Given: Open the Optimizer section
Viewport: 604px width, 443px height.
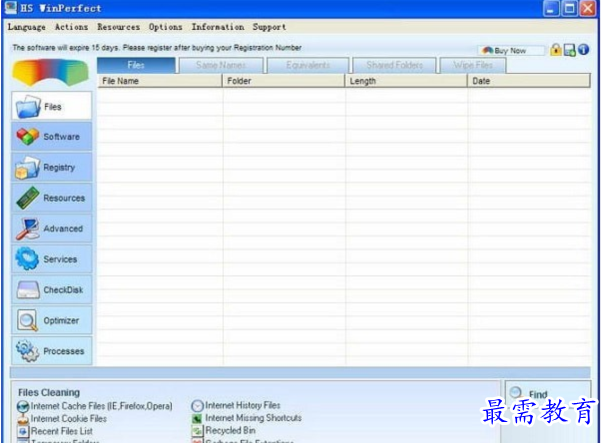Looking at the screenshot, I should coord(52,320).
